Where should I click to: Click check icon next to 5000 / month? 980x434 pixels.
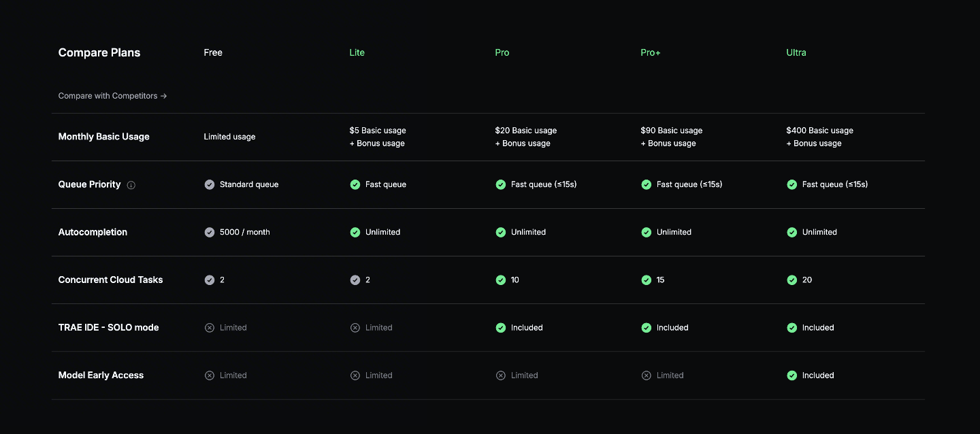click(x=210, y=232)
